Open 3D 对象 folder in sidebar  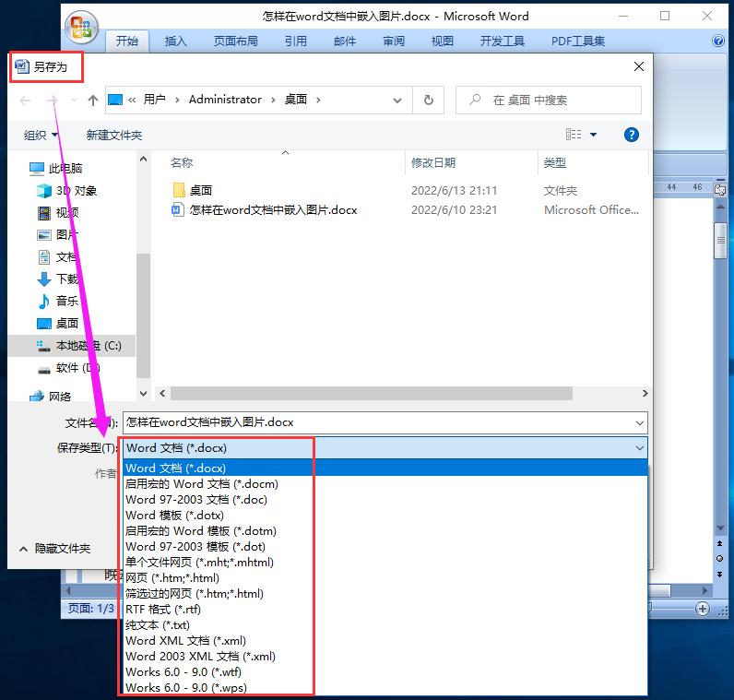[x=67, y=191]
